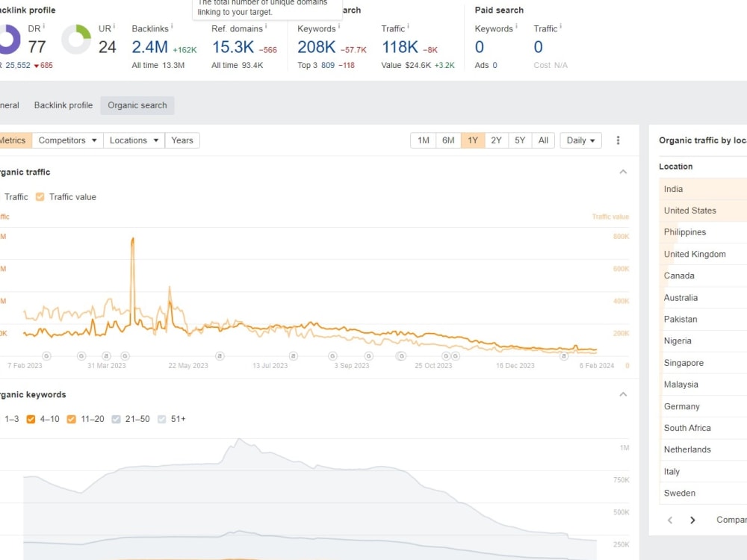Click the 'a' annotation marker nearest 22 May 2023
The width and height of the screenshot is (747, 560).
point(220,355)
